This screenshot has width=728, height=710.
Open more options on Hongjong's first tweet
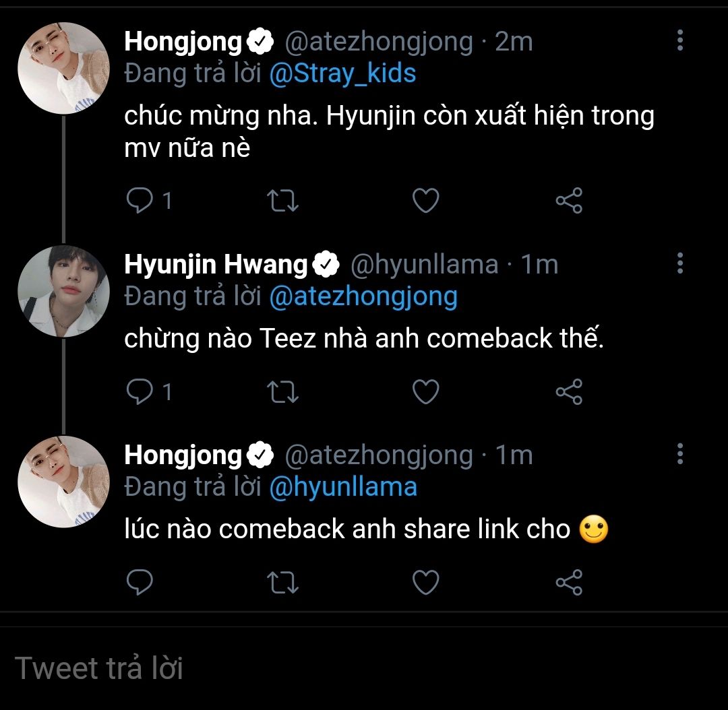(x=679, y=41)
